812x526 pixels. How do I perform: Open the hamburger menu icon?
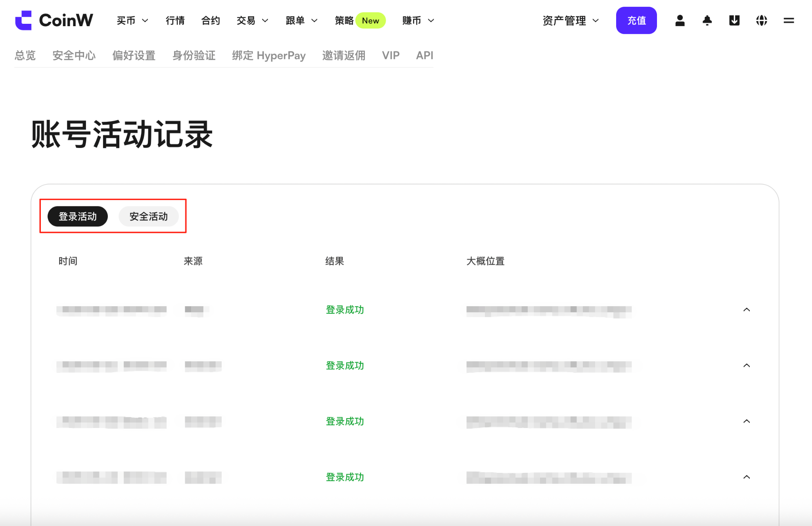789,20
